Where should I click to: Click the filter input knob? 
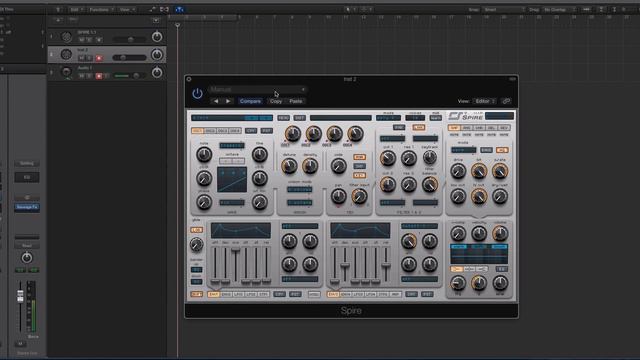(359, 197)
